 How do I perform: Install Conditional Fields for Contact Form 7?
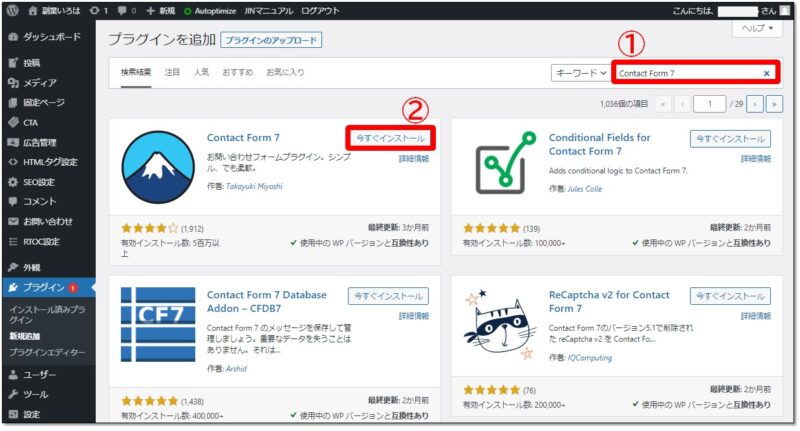coord(730,139)
